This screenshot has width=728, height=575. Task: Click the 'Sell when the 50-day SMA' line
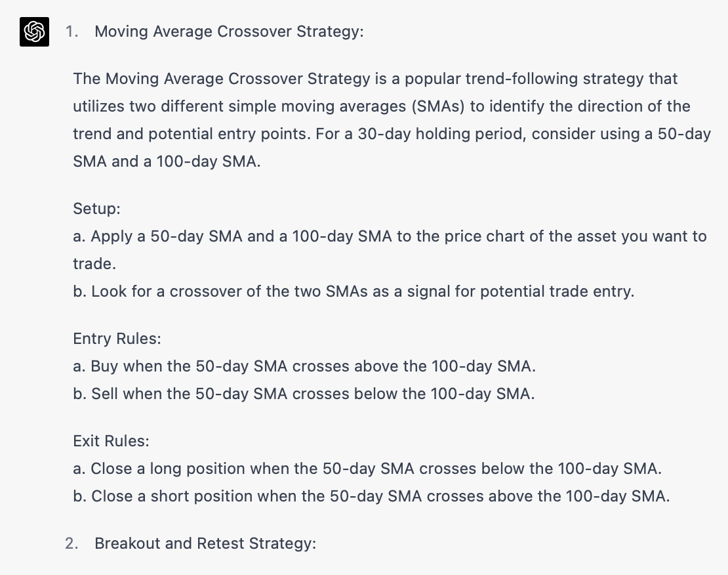tap(304, 394)
